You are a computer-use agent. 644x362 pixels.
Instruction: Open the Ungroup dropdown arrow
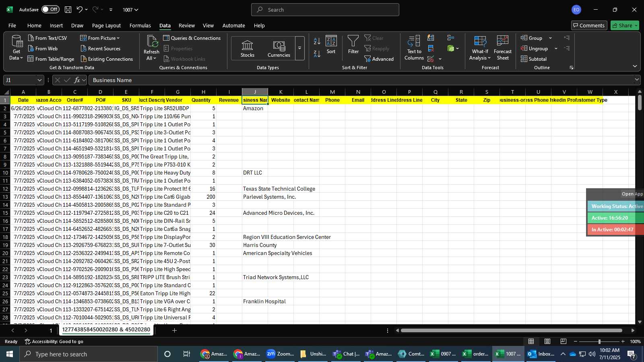coord(556,49)
